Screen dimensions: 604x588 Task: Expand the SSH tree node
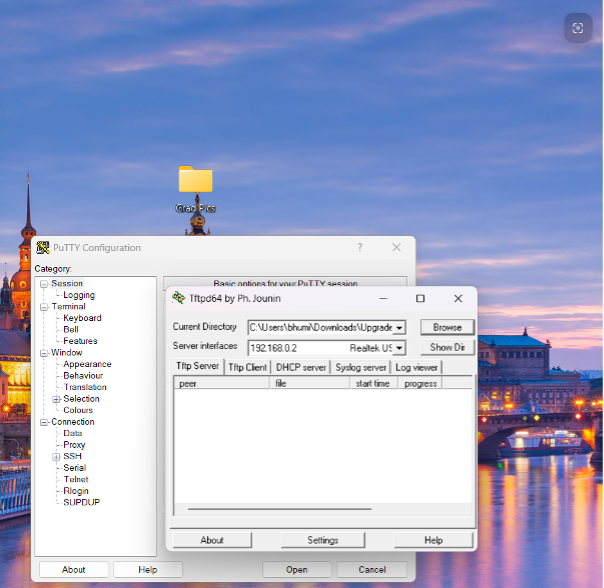56,457
